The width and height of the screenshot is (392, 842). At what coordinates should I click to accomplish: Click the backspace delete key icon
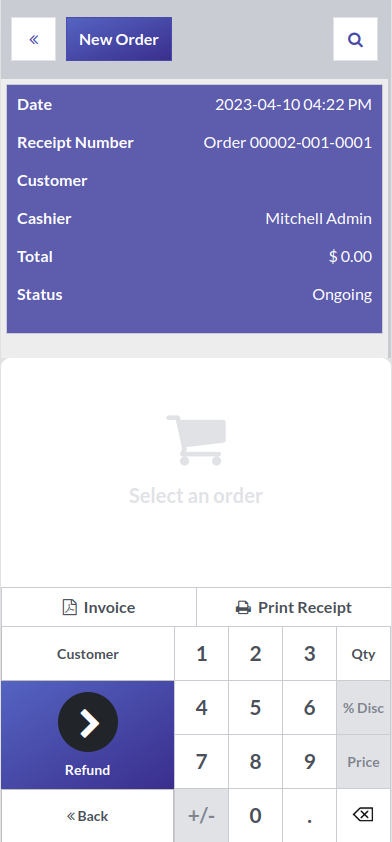tap(363, 815)
